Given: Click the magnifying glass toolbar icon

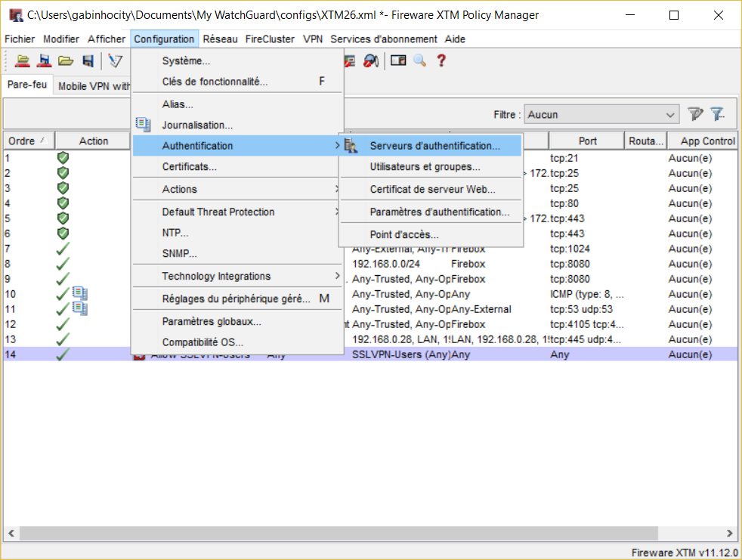Looking at the screenshot, I should point(420,60).
